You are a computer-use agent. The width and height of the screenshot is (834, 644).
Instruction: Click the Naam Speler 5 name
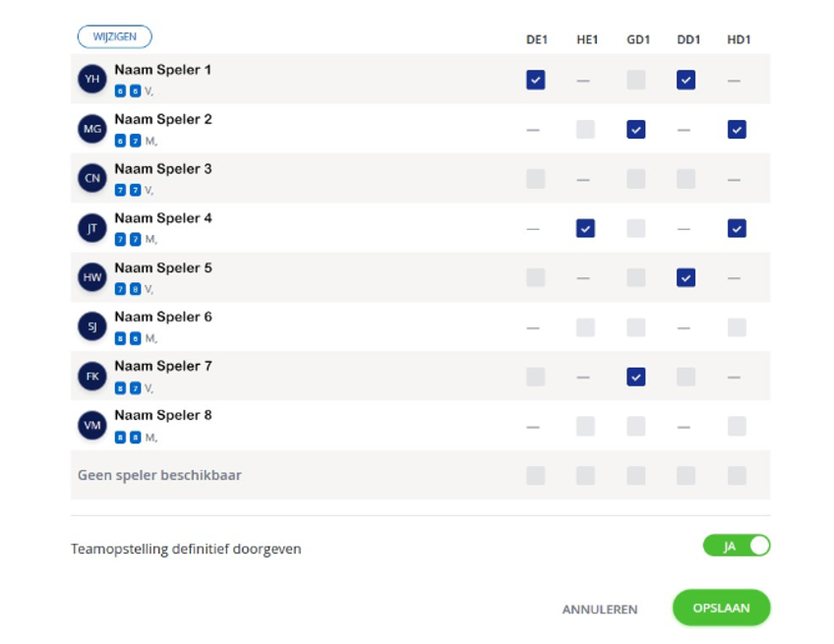click(162, 267)
